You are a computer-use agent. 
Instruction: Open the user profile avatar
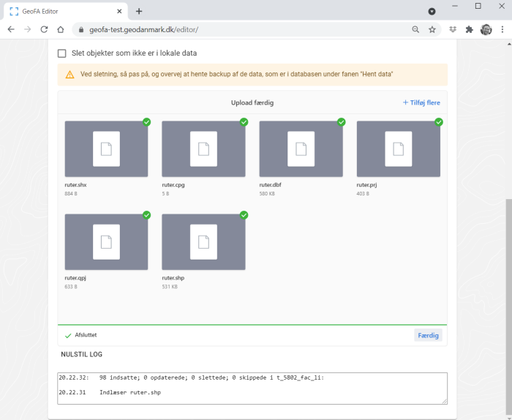[486, 30]
